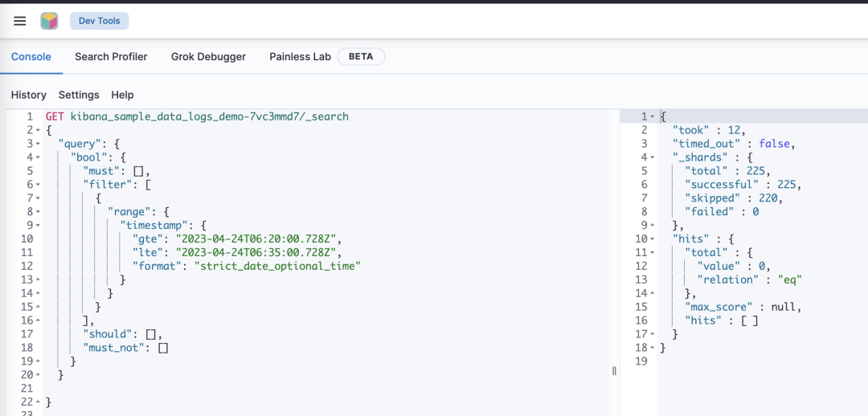
Task: Click the "successful" : 225 line
Action: [x=743, y=185]
